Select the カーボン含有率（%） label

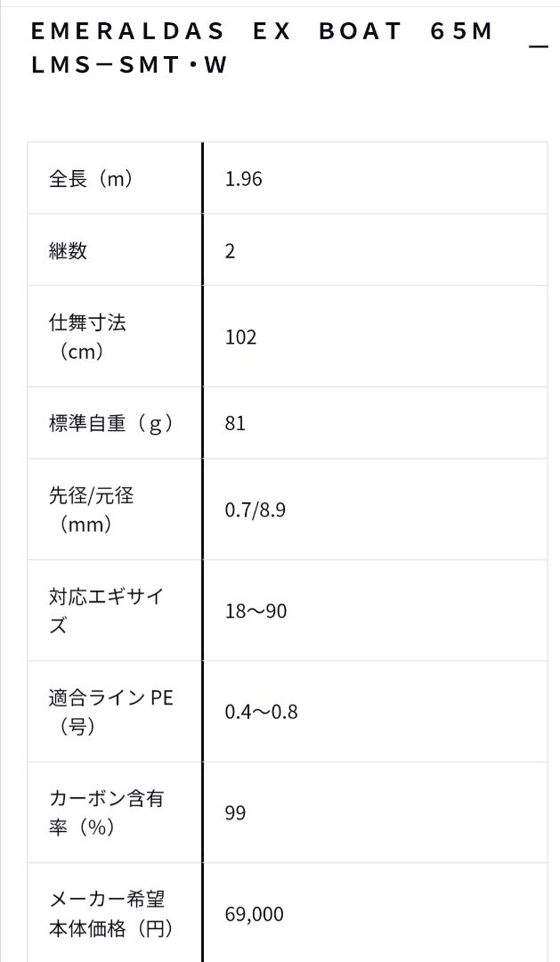coord(105,812)
